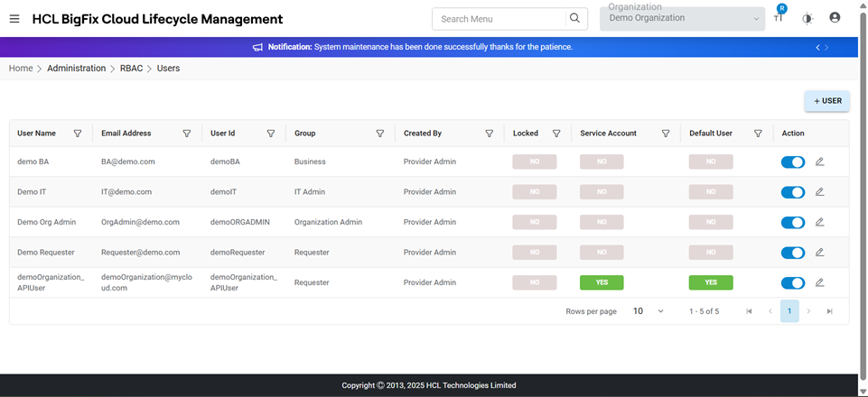Toggle the Demo IT user active switch
The image size is (868, 397).
(792, 192)
